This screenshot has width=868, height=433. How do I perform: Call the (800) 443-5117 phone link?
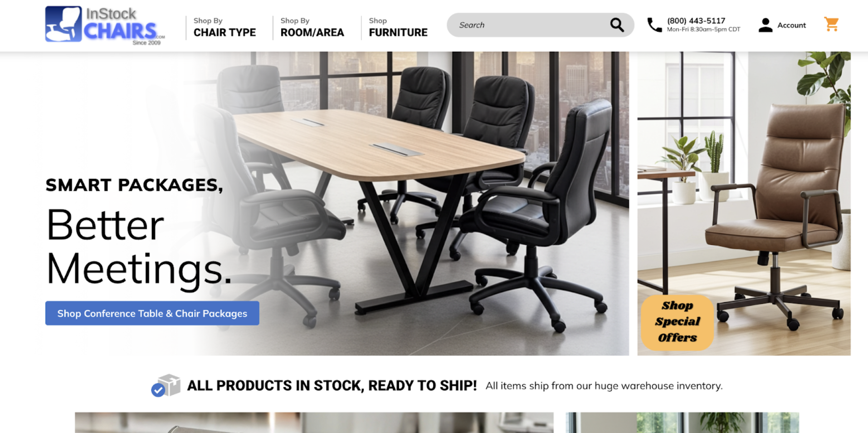pos(696,20)
